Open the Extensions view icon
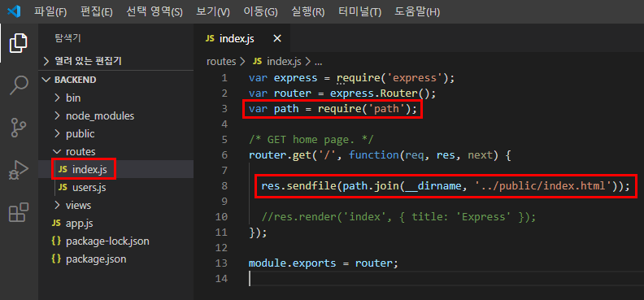 pos(19,211)
